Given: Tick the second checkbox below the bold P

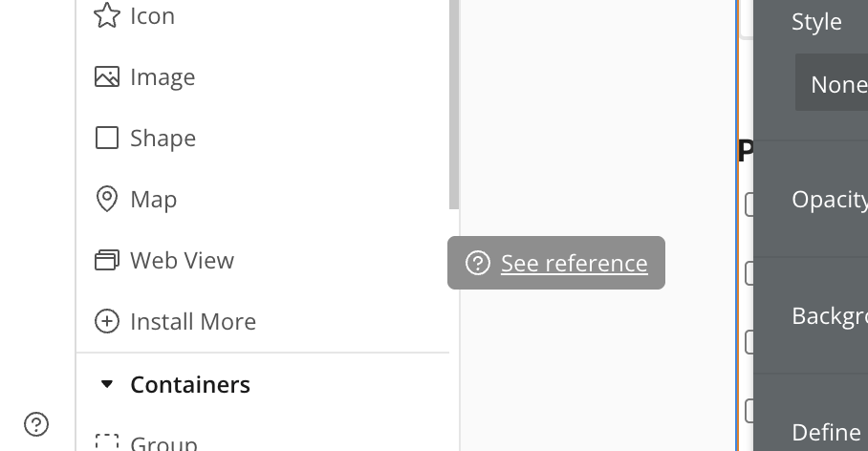Looking at the screenshot, I should click(x=749, y=273).
